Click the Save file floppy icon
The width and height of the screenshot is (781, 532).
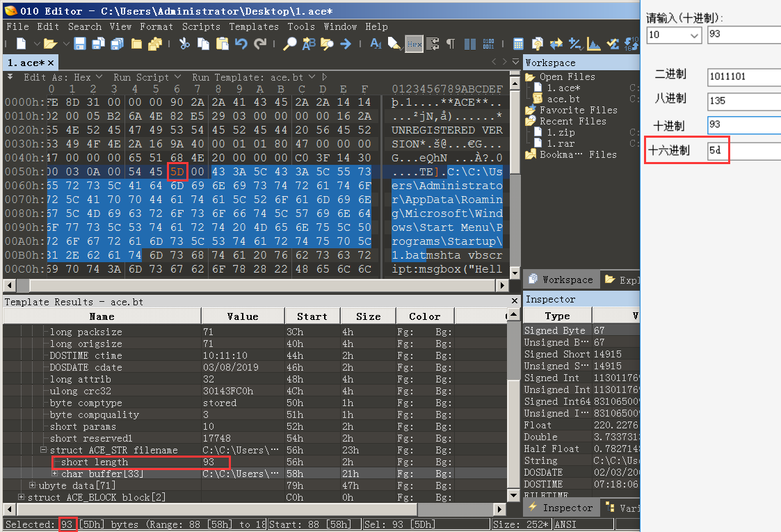coord(80,44)
